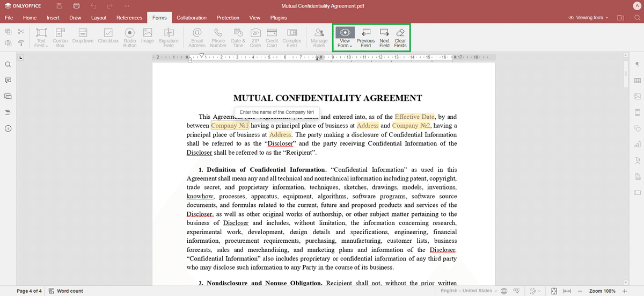Insert a Phone Number field
Screen dimensions: 644x296
218,38
